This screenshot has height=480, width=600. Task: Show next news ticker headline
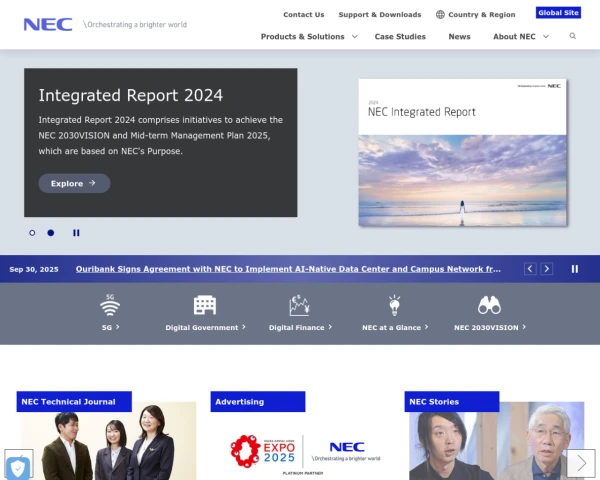(547, 269)
